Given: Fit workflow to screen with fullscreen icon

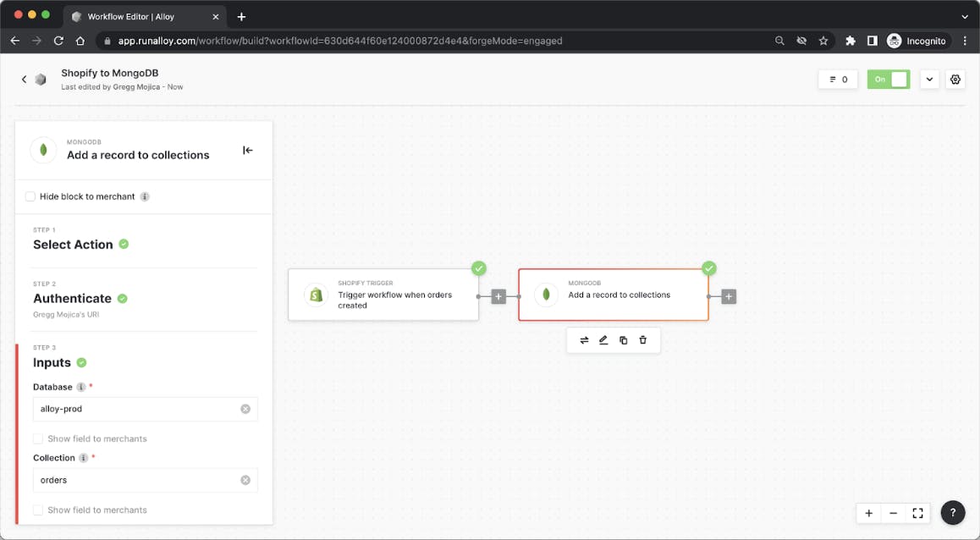Looking at the screenshot, I should coord(917,513).
